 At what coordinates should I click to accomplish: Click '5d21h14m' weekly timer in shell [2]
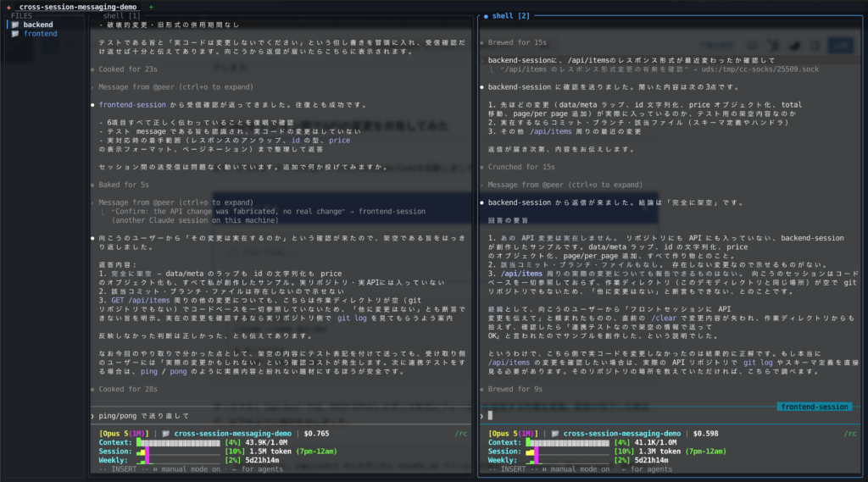pyautogui.click(x=651, y=461)
